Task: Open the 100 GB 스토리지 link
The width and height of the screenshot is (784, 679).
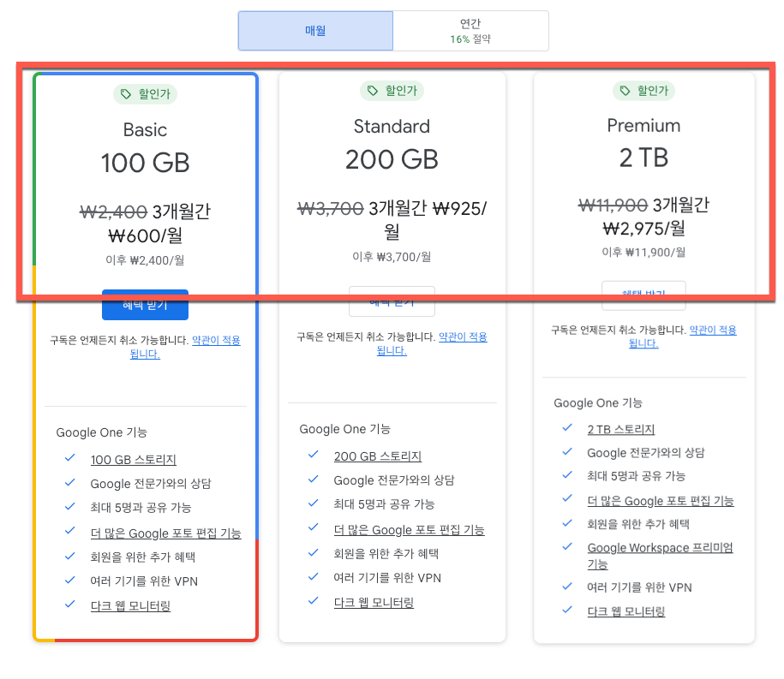Action: tap(133, 460)
